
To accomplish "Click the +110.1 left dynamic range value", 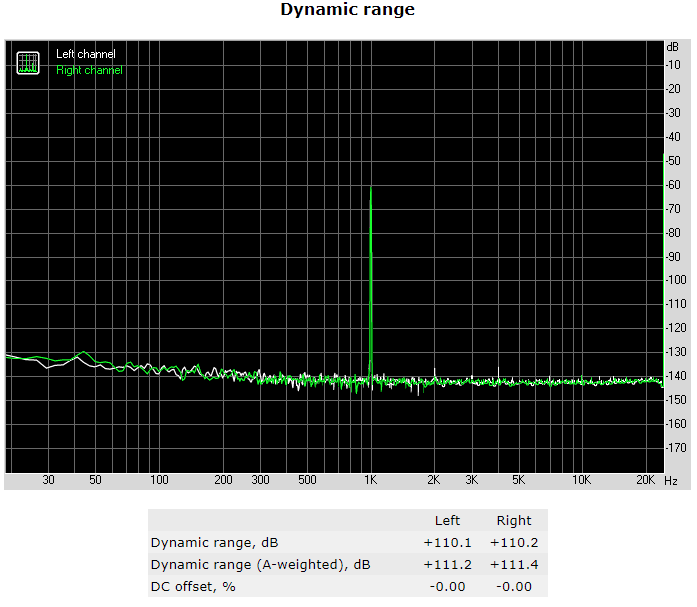I will (x=447, y=543).
